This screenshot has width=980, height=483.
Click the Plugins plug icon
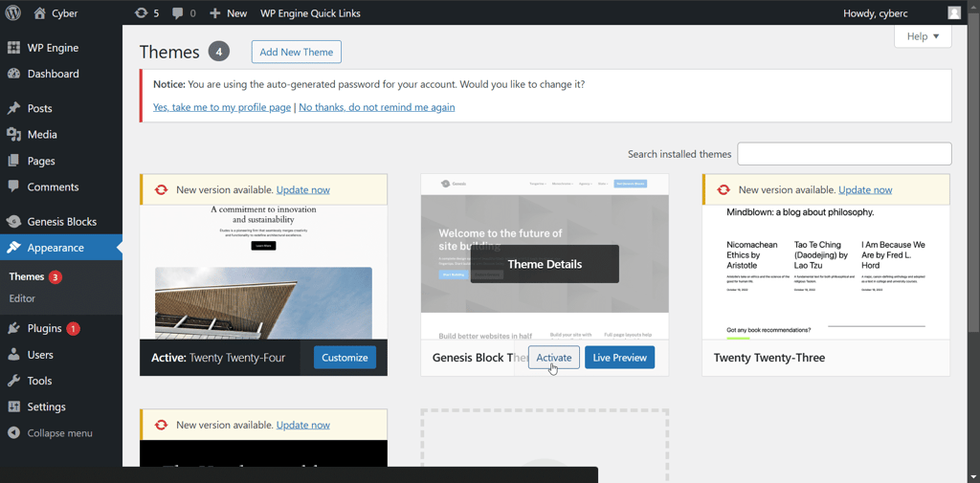coord(13,328)
